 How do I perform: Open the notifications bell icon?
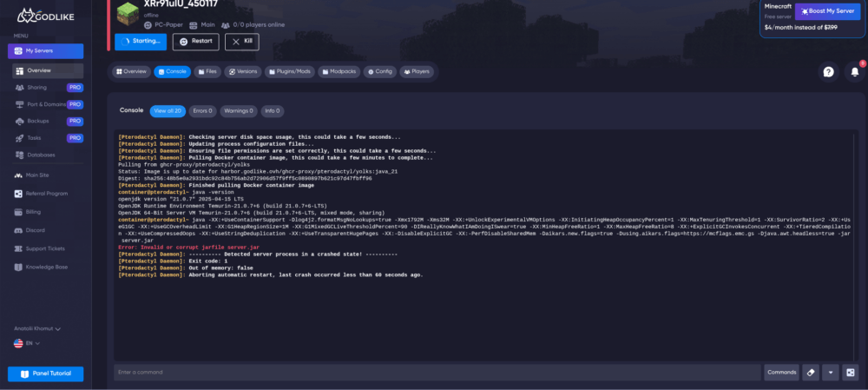(x=855, y=72)
